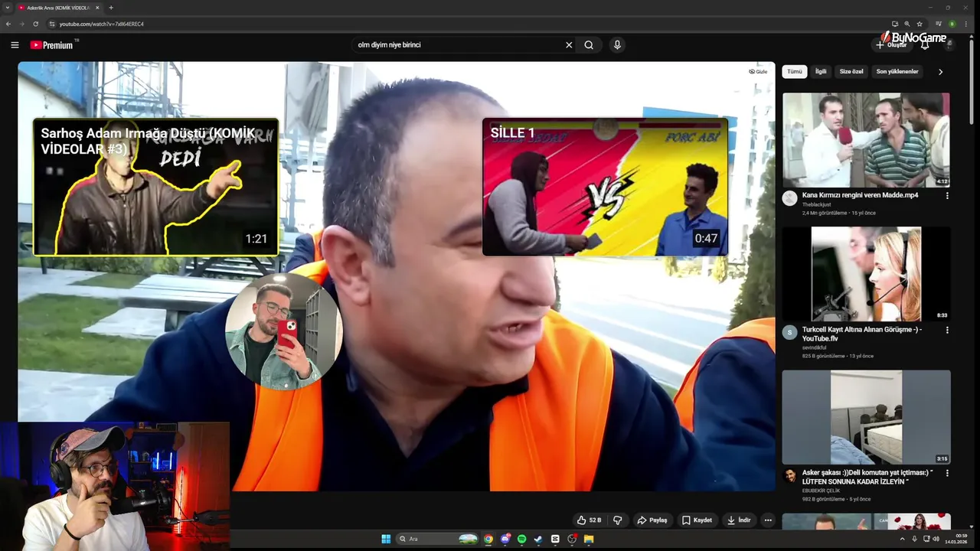
Task: Like the video showing 52 B
Action: point(589,520)
